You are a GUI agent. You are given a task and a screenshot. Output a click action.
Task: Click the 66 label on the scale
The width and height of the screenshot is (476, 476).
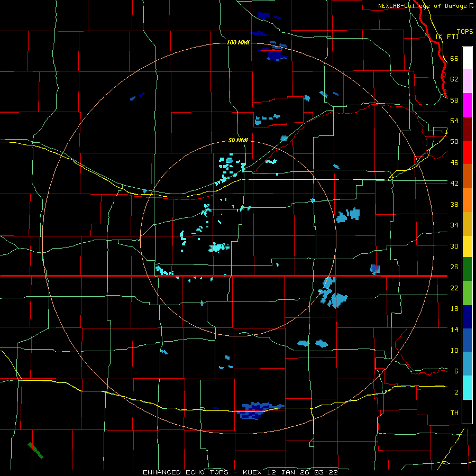tap(454, 58)
